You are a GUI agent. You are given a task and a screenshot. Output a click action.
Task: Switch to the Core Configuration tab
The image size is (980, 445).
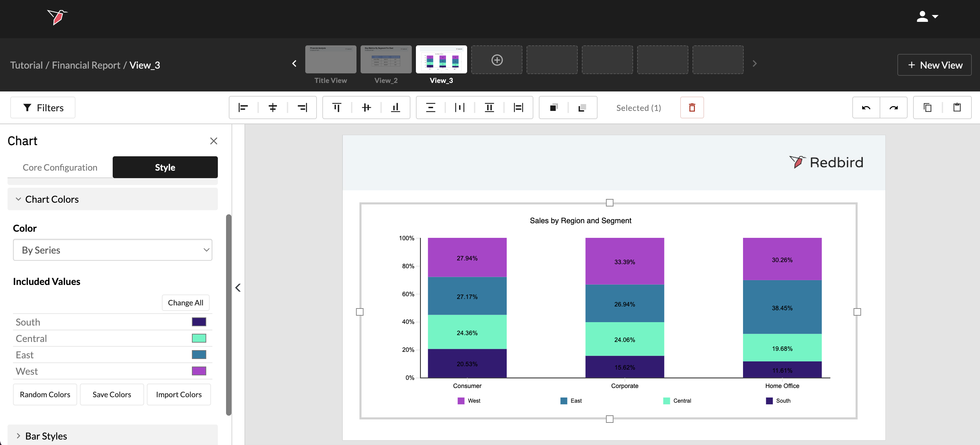pos(60,167)
